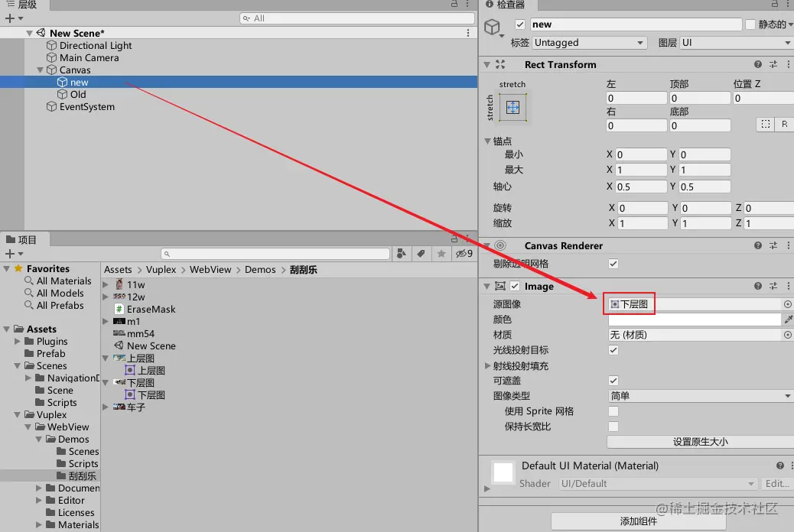This screenshot has width=794, height=532.
Task: Click the 添加组件 button
Action: click(x=638, y=521)
